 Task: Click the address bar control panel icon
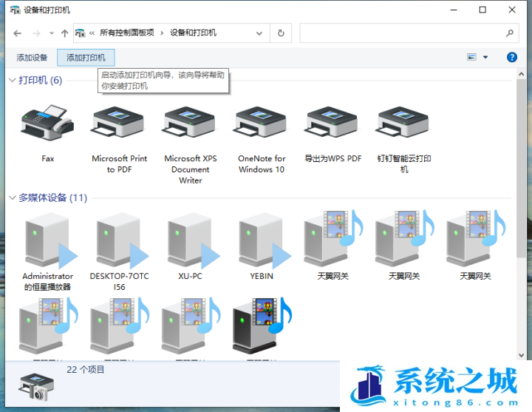click(x=80, y=33)
